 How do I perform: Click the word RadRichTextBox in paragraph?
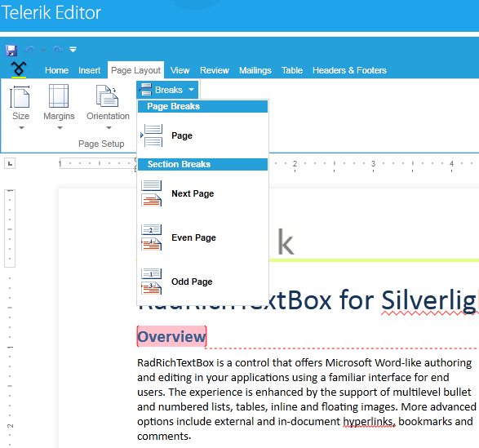click(x=175, y=363)
